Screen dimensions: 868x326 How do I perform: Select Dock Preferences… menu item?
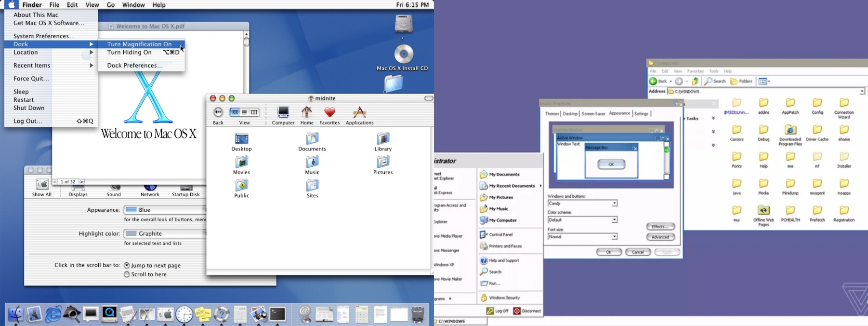(141, 66)
